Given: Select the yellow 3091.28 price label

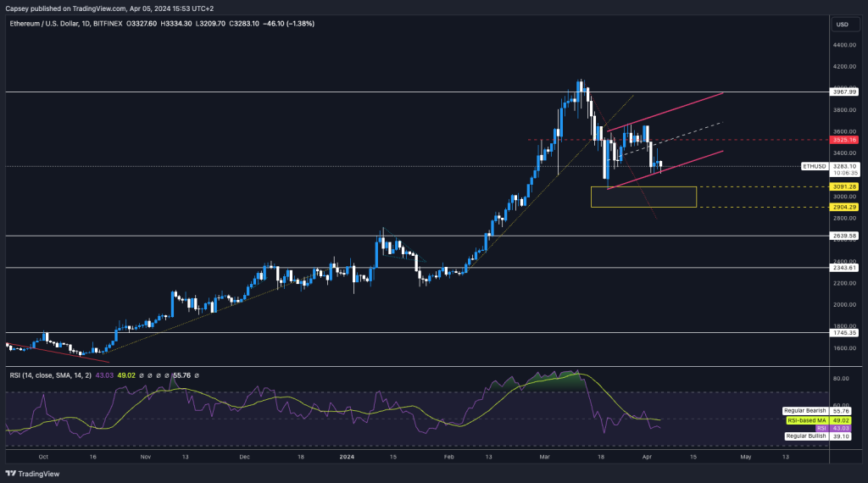Looking at the screenshot, I should click(x=845, y=187).
